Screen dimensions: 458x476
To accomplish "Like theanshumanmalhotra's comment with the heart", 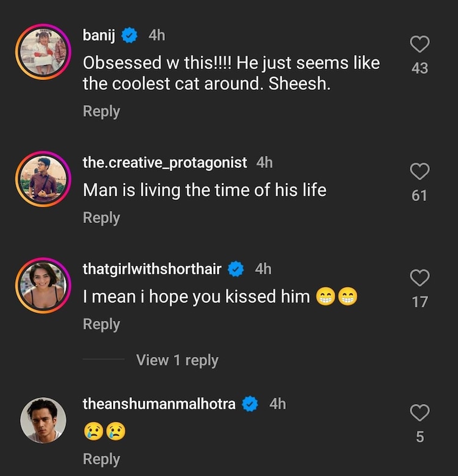I will click(x=420, y=413).
